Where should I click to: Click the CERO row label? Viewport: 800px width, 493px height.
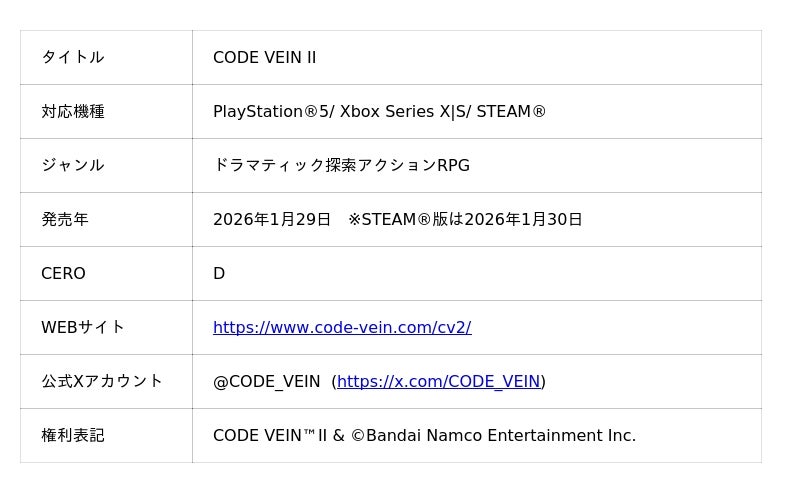pyautogui.click(x=63, y=274)
